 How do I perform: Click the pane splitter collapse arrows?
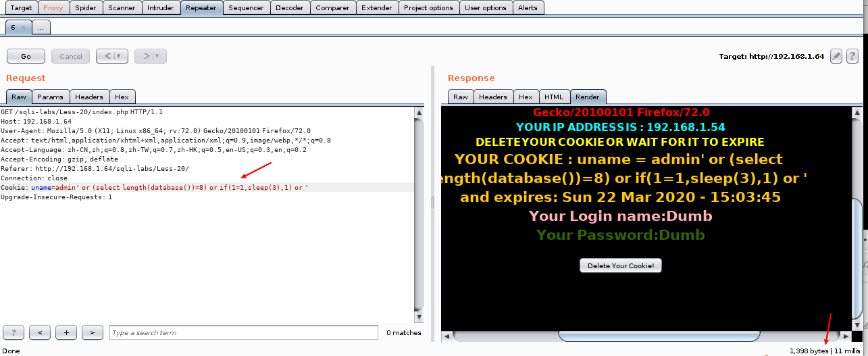pos(432,202)
